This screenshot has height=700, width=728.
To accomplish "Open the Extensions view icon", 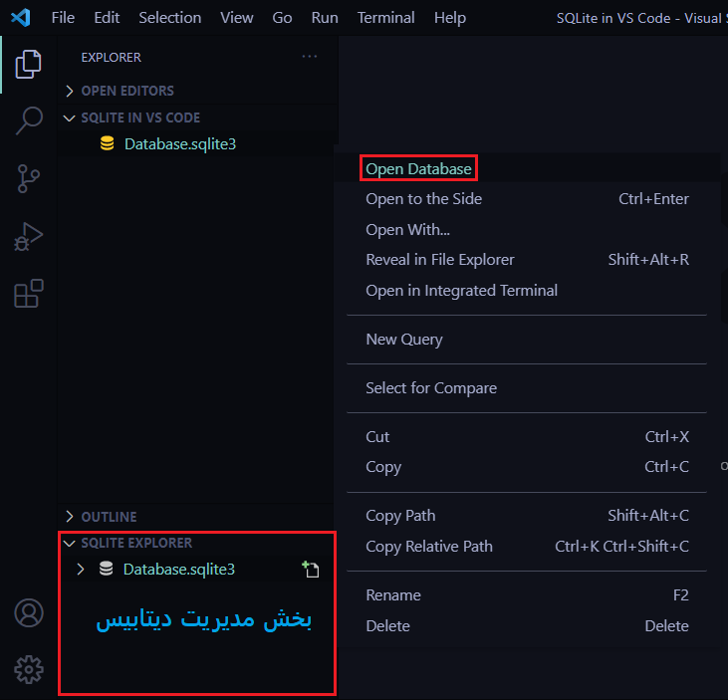I will (x=29, y=294).
